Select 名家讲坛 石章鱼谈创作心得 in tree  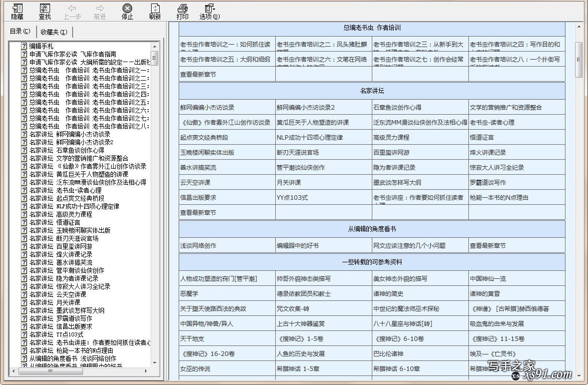click(x=67, y=150)
